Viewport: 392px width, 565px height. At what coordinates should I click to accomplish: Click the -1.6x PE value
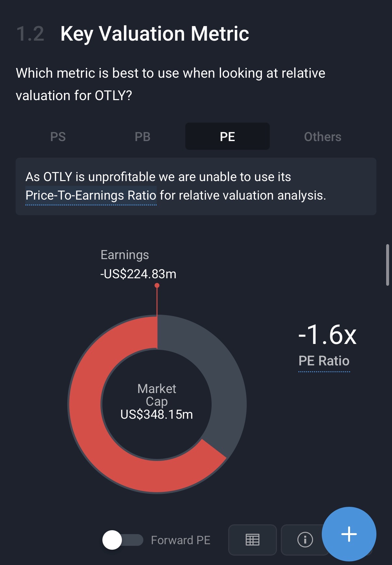coord(327,335)
